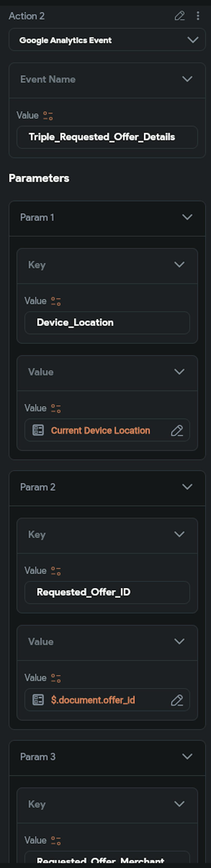Click variable icon beside Param 2 Key value

coord(56,571)
